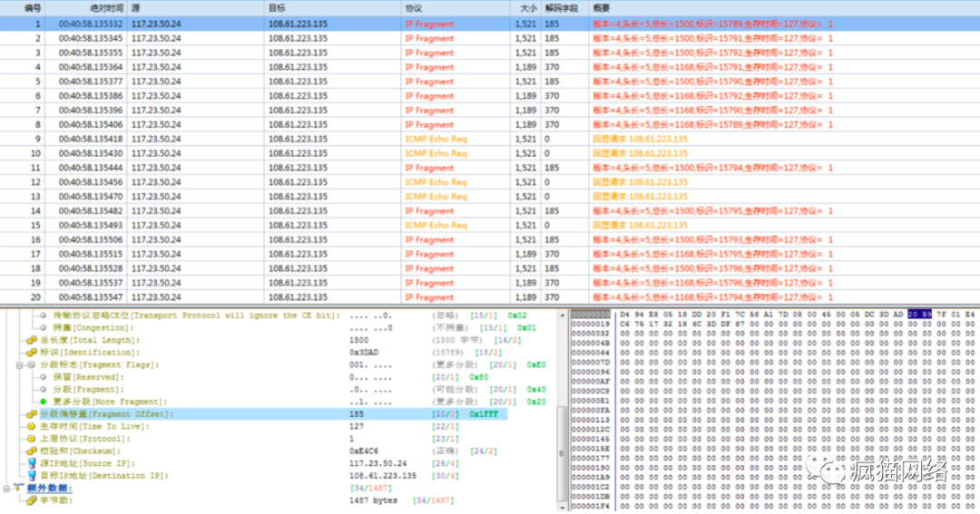
Task: Click the Source IP computer icon
Action: pos(31,463)
